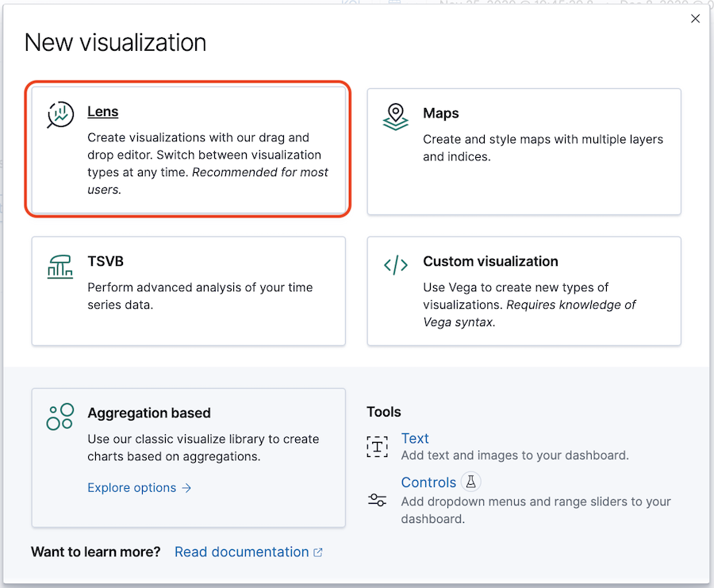Select the Aggregation based panel

[188, 458]
